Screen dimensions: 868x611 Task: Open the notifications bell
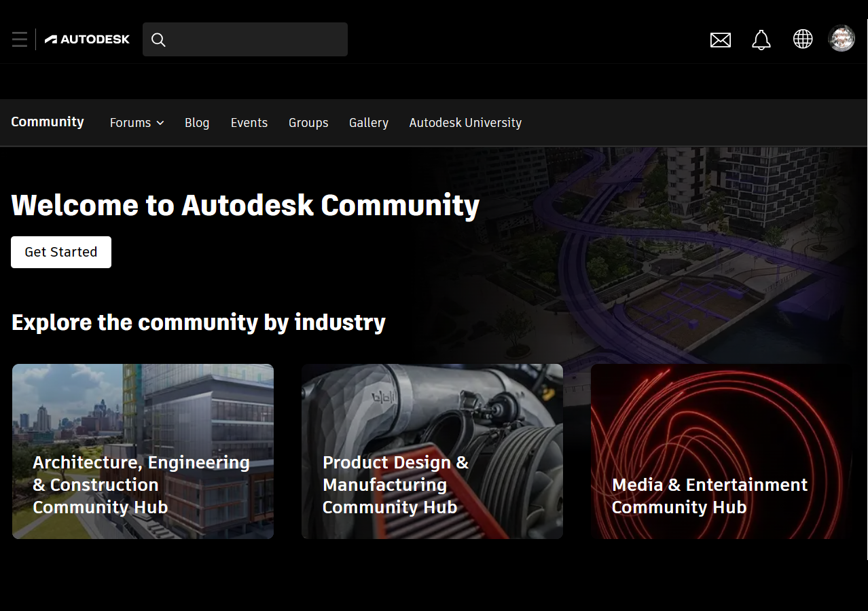tap(761, 40)
